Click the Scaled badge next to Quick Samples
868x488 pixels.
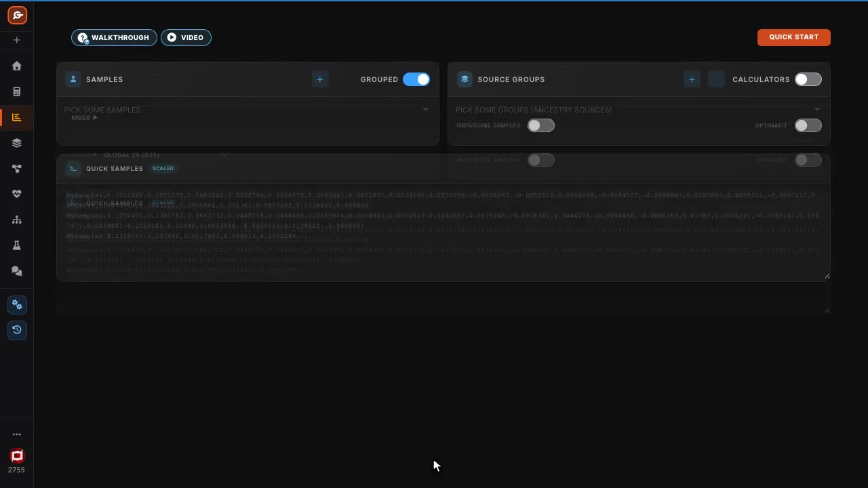coord(163,168)
